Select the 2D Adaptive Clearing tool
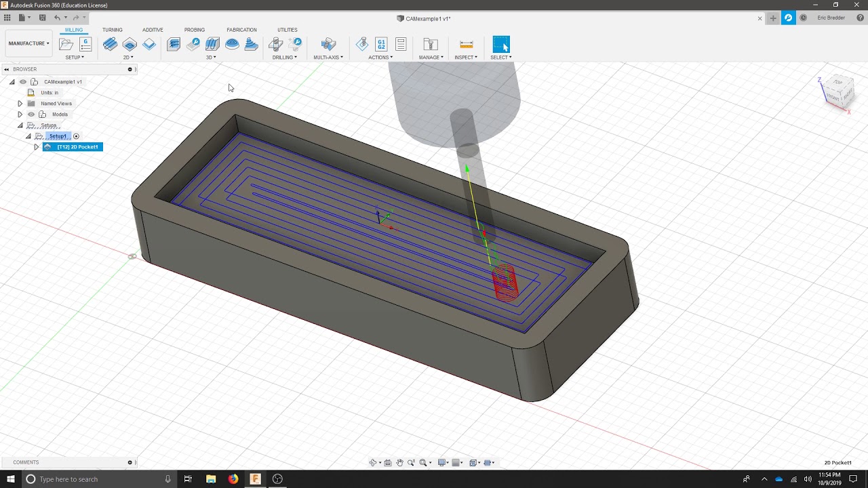The height and width of the screenshot is (488, 868). (110, 45)
